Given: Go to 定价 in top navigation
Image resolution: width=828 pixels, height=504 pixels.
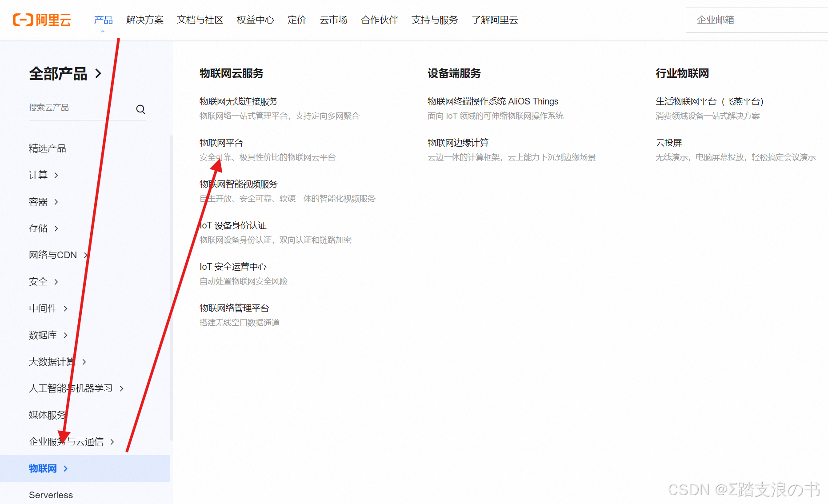Looking at the screenshot, I should point(297,20).
